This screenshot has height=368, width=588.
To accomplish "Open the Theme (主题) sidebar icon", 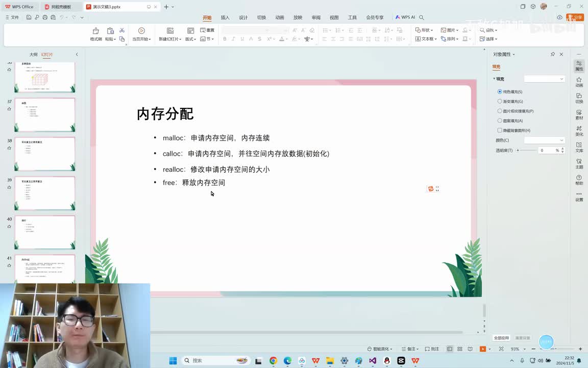I will (x=579, y=164).
